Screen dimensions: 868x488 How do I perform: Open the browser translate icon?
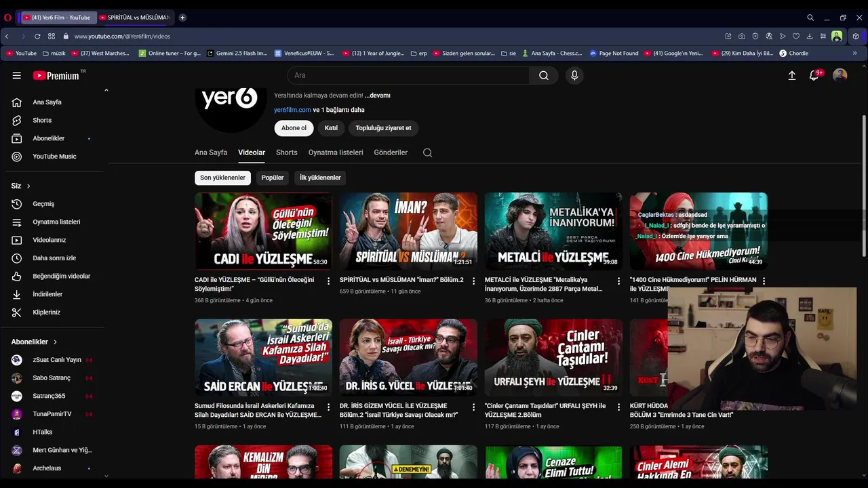[x=769, y=37]
